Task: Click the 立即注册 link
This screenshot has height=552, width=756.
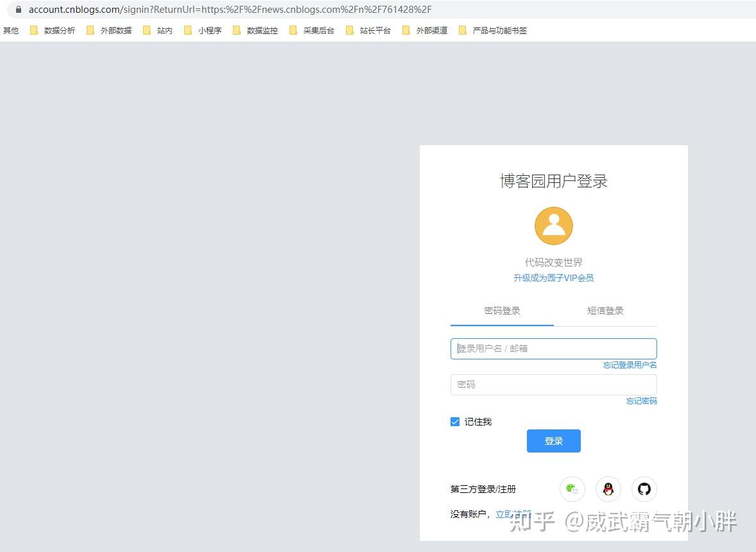Action: (513, 514)
